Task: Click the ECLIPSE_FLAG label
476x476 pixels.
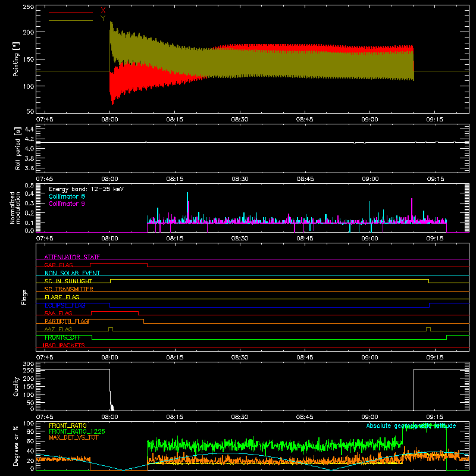Action: pos(65,305)
